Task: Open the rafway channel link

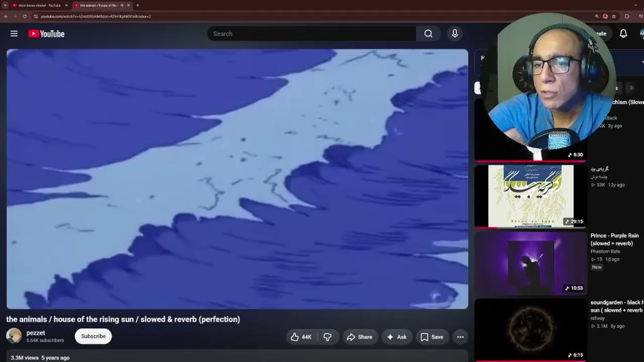Action: click(x=598, y=318)
